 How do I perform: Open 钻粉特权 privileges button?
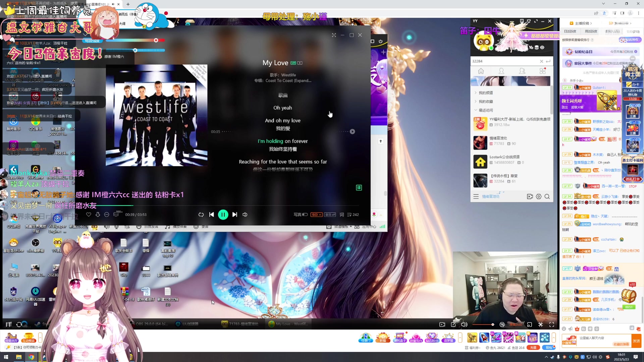pyautogui.click(x=630, y=40)
